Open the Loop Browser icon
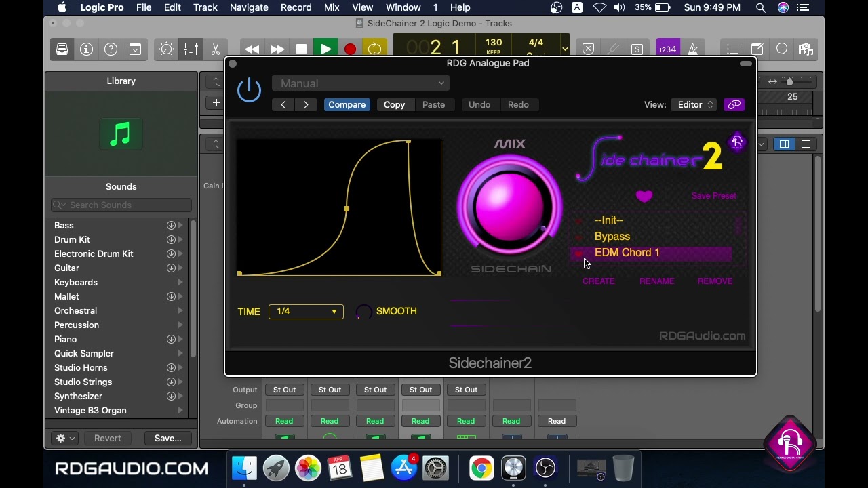The height and width of the screenshot is (488, 868). [781, 49]
